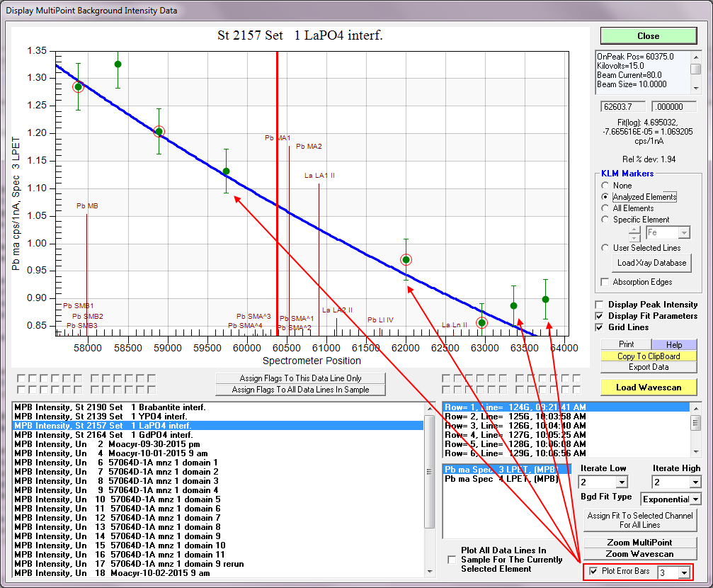Click the Zoom Wavescan button
The image size is (713, 588).
[639, 554]
